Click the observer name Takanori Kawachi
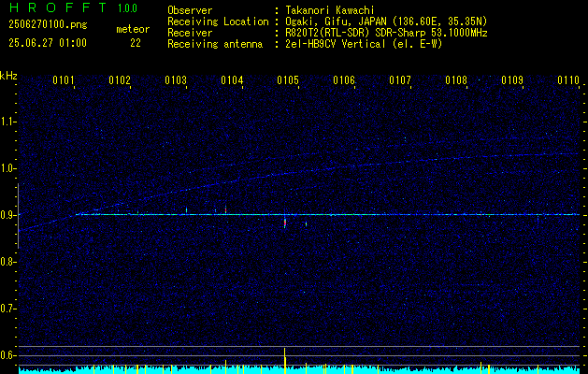The image size is (588, 374). click(x=330, y=10)
